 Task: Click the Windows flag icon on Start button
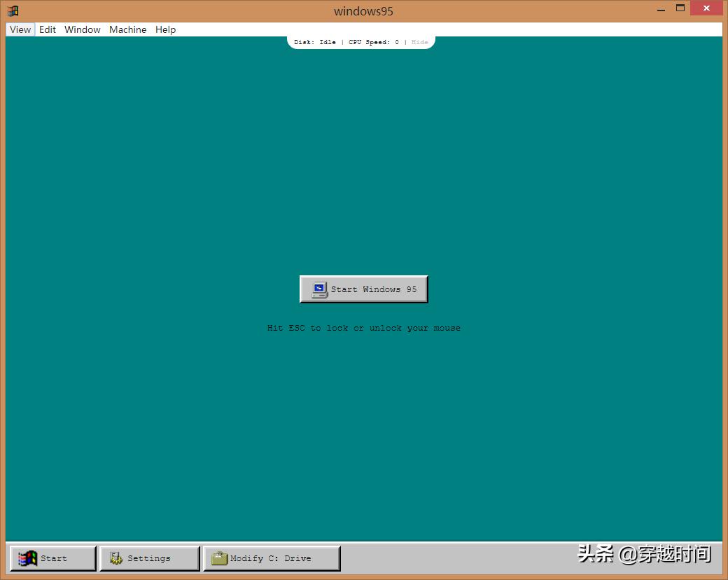(27, 558)
